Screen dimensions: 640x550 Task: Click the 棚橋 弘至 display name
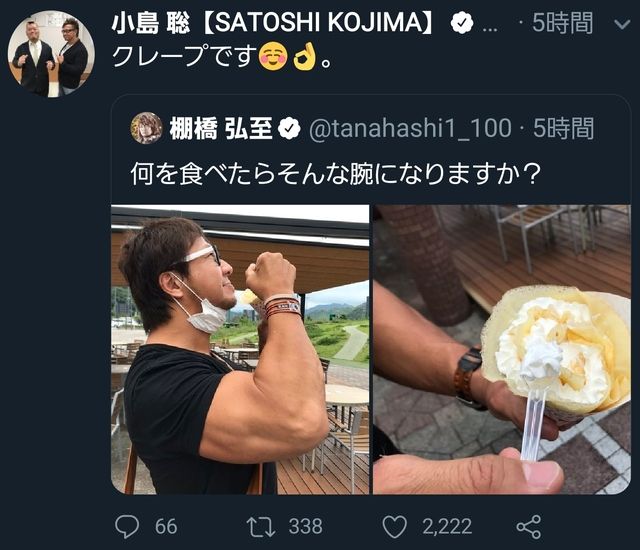(221, 129)
